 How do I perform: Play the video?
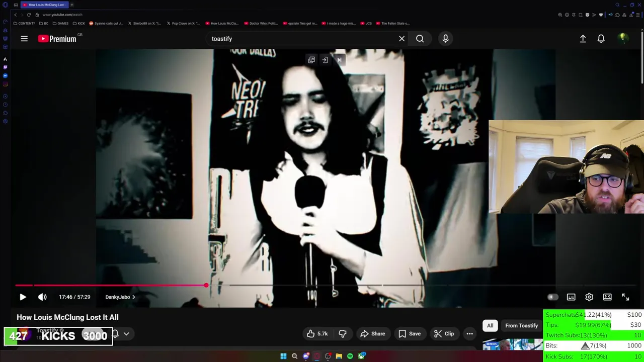23,297
